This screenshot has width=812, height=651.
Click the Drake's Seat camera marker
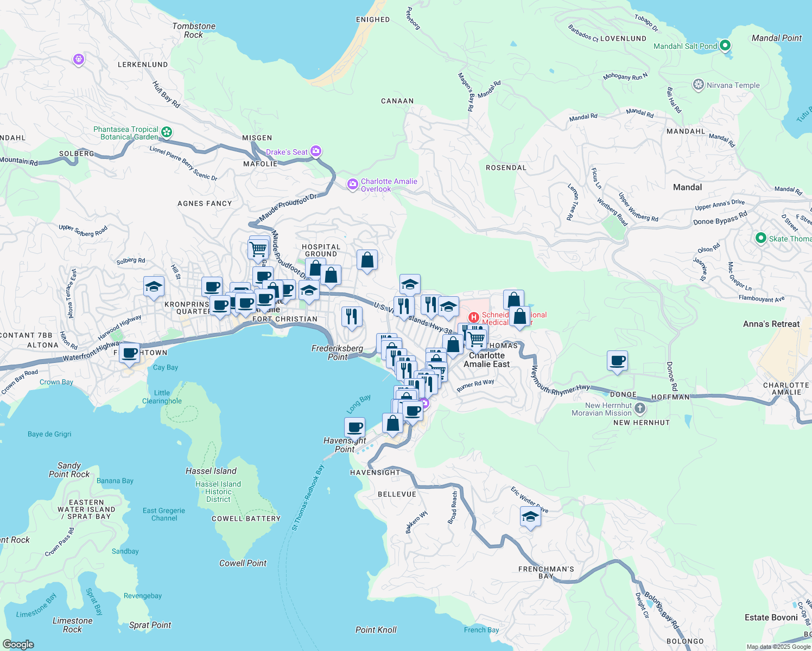316,152
